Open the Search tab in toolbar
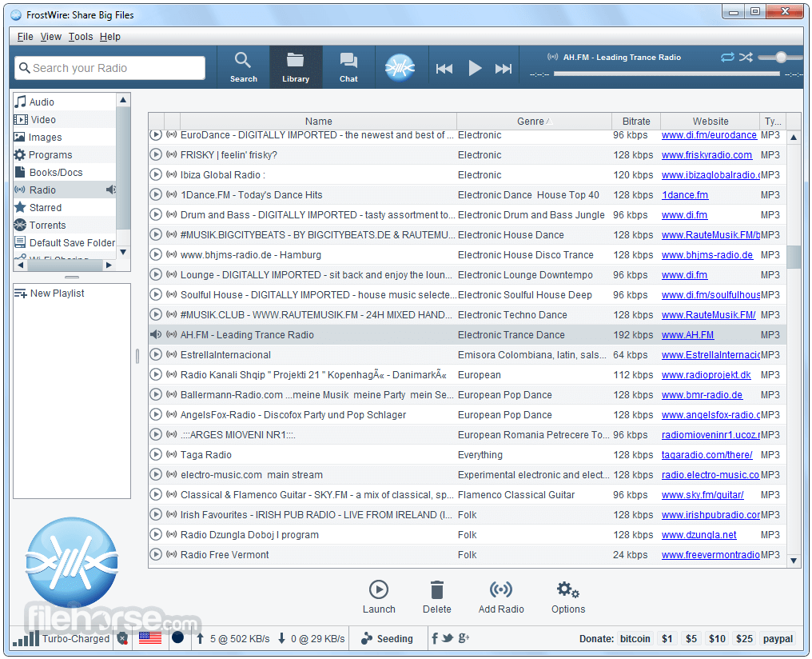The width and height of the screenshot is (812, 659). click(244, 67)
